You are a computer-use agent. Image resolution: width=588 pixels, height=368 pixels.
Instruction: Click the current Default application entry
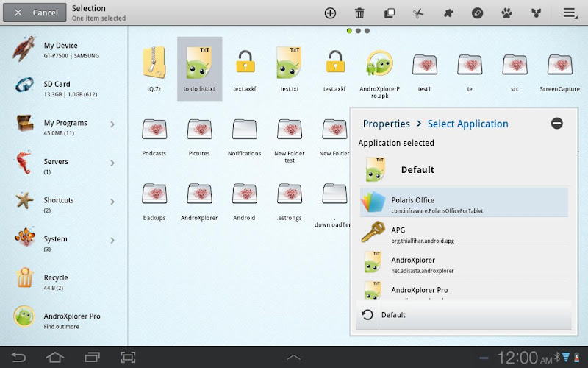pos(464,170)
